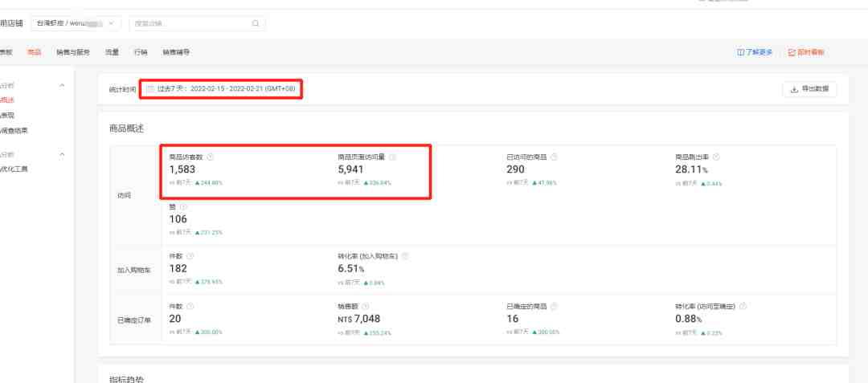The width and height of the screenshot is (868, 383).
Task: Select 优化工具 in the left sidebar
Action: 14,169
